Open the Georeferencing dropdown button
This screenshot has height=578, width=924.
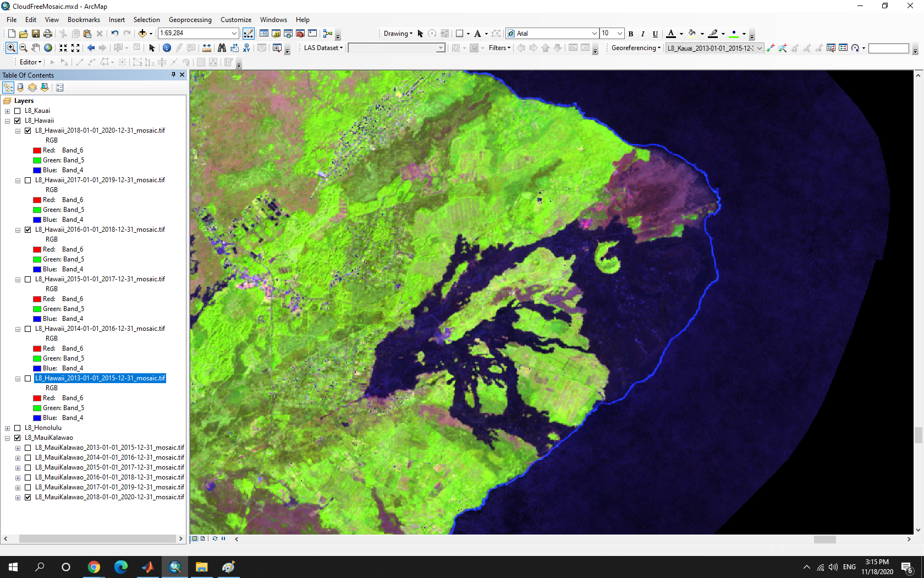pyautogui.click(x=636, y=48)
